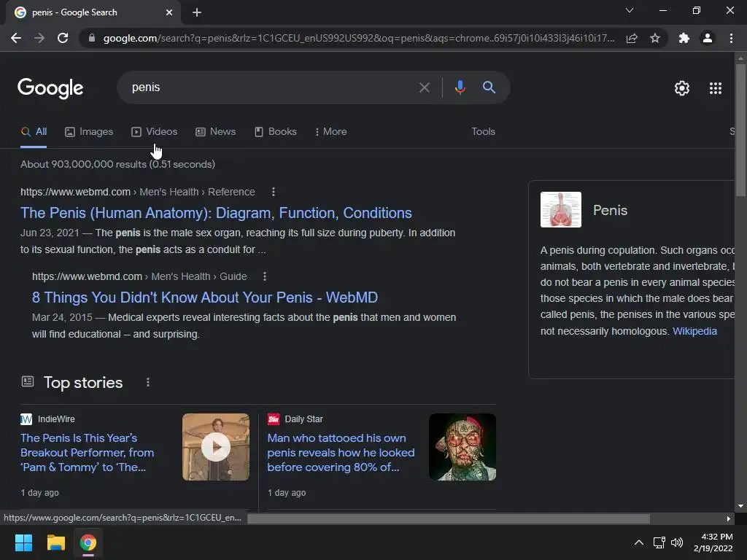This screenshot has width=747, height=560.
Task: Open the Daily Star story thumbnail
Action: tap(462, 447)
